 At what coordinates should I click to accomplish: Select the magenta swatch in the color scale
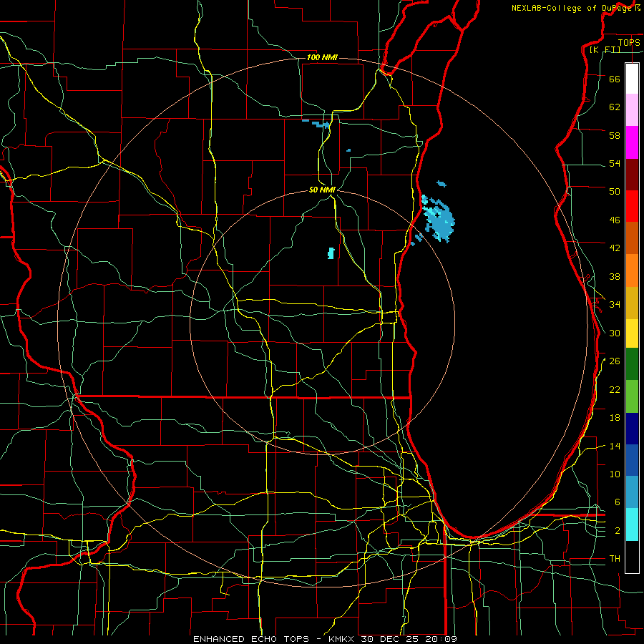632,142
